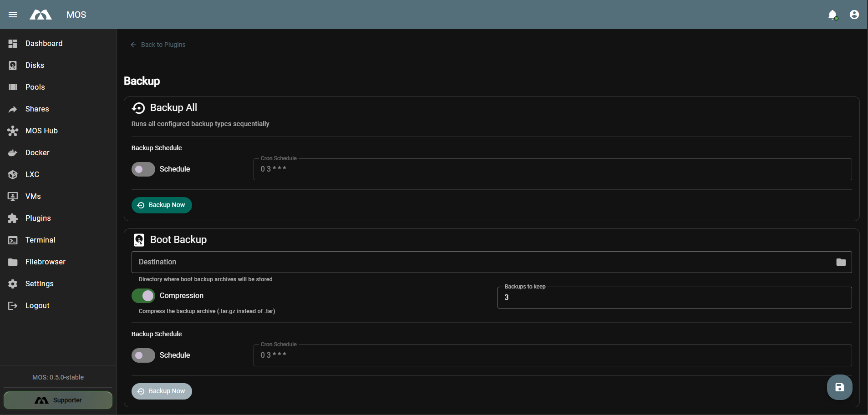Click Cron Schedule field under Backup All

point(553,169)
